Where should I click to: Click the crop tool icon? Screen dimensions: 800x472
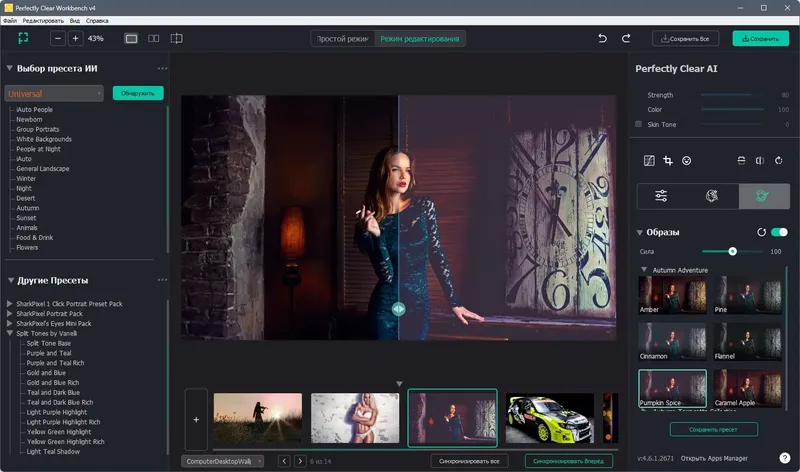(x=668, y=160)
